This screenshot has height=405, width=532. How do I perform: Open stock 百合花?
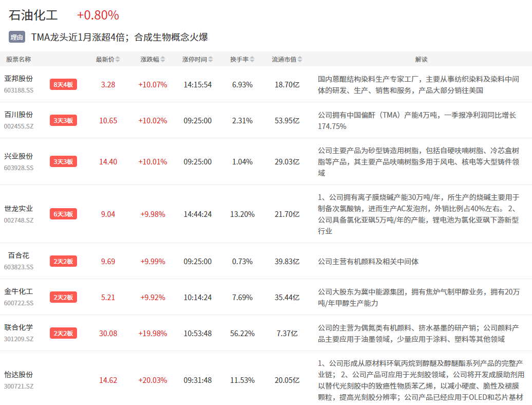[18, 255]
